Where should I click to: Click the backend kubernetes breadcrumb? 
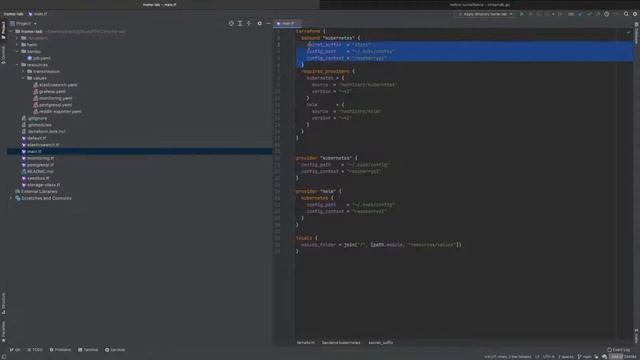341,342
